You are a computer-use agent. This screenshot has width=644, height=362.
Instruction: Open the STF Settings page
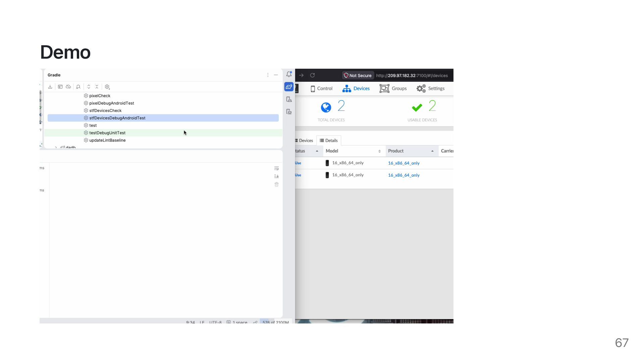[x=431, y=88]
